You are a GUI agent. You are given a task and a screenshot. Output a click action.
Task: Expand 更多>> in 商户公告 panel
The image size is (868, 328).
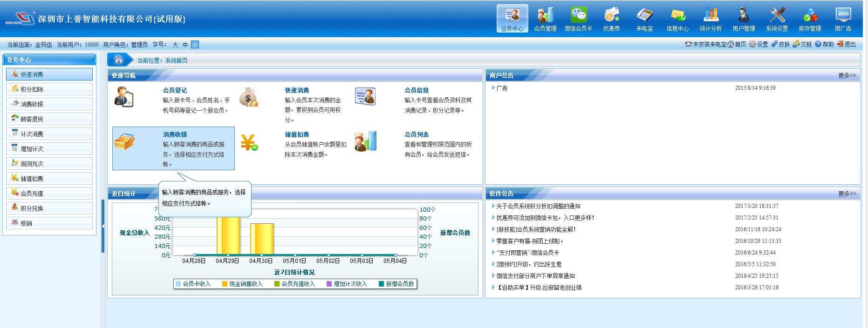pyautogui.click(x=847, y=75)
